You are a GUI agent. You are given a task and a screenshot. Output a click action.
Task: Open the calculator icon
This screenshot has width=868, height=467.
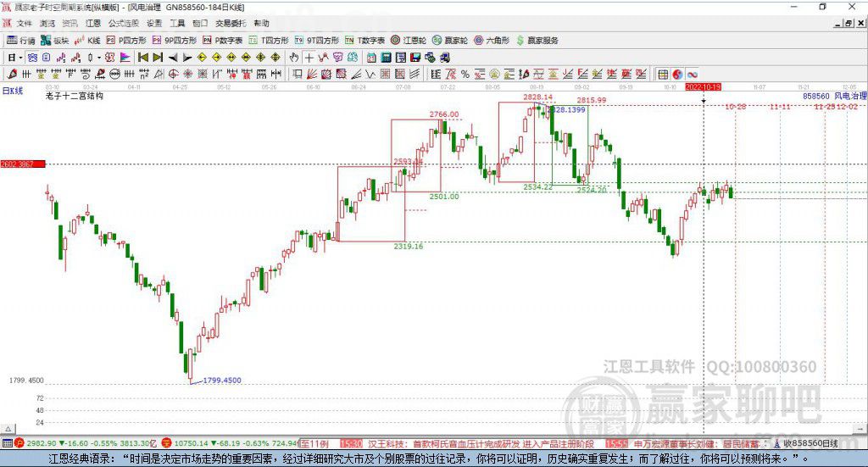click(386, 58)
